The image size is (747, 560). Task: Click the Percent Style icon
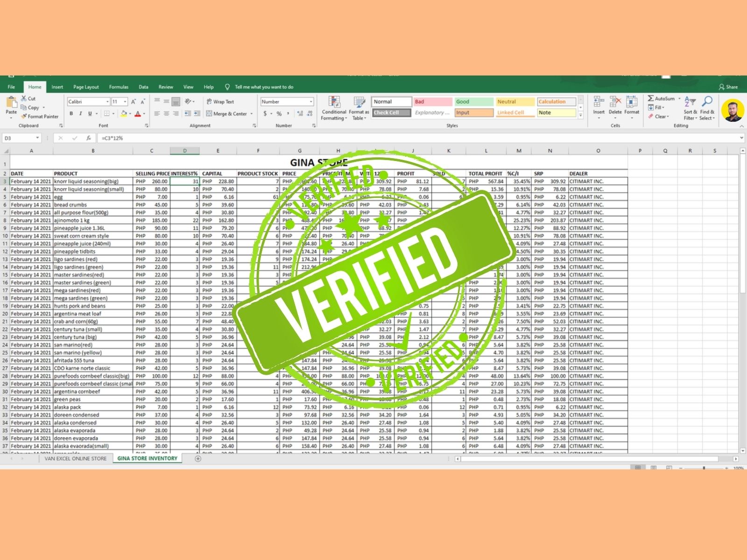279,113
